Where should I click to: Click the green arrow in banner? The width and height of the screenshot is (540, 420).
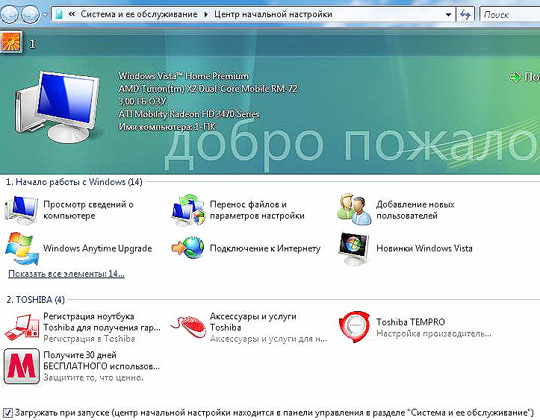click(x=515, y=77)
